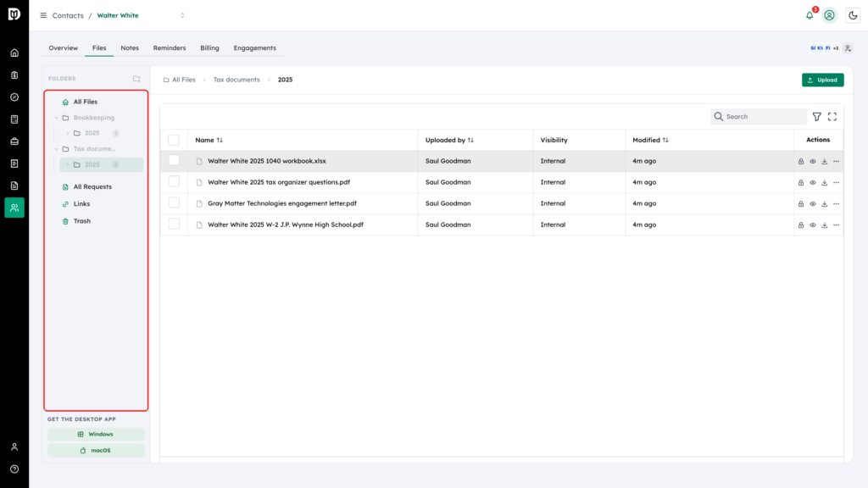Open the compass icon in sidebar

(x=14, y=97)
